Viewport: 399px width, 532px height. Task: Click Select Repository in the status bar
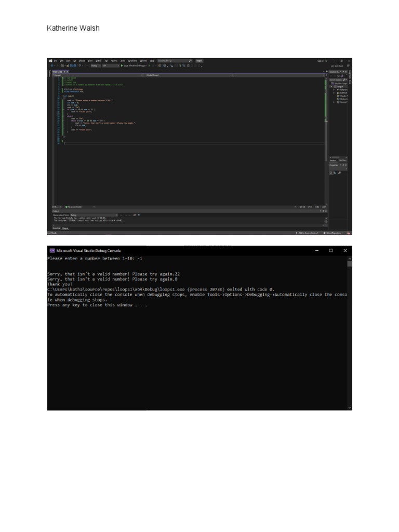tap(334, 233)
